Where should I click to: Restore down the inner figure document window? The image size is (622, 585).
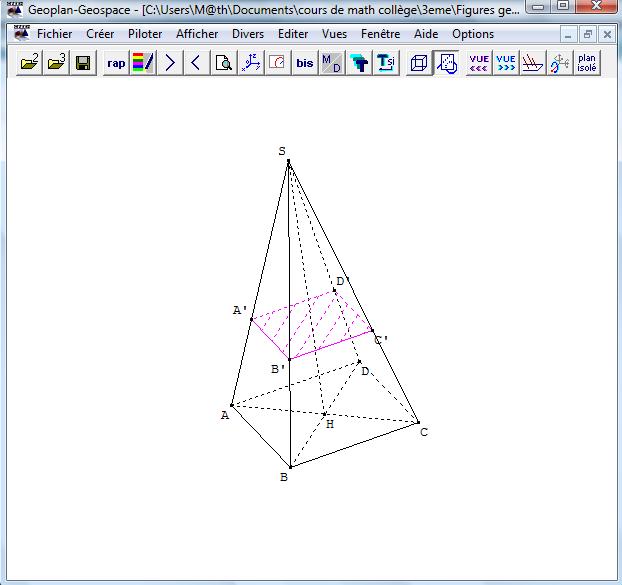[x=587, y=35]
